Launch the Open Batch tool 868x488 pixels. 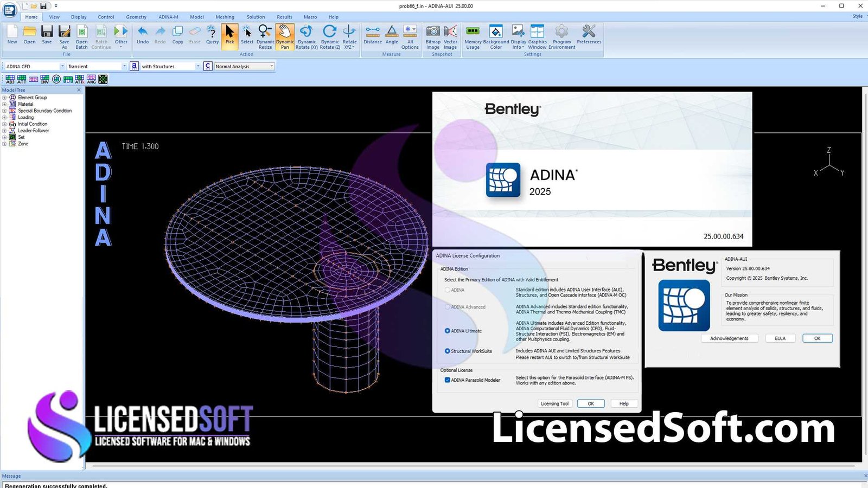tap(81, 37)
